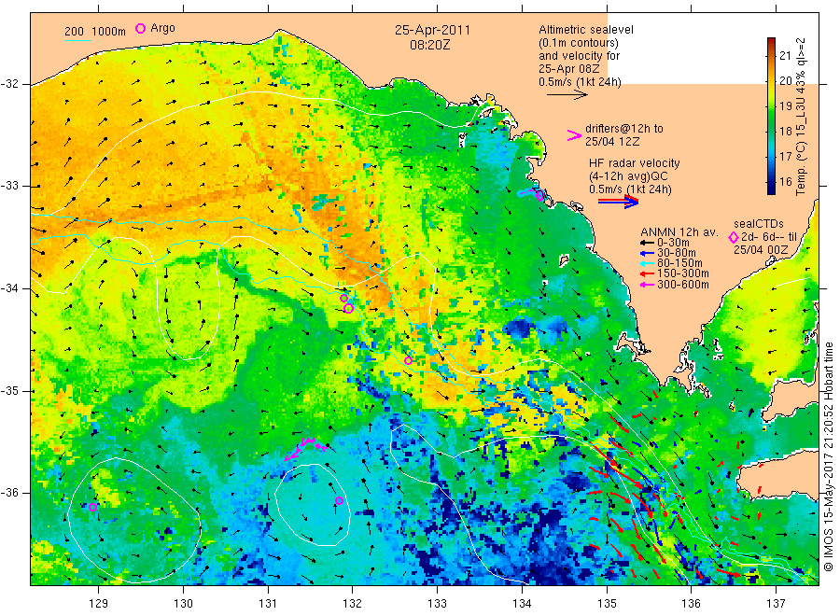The image size is (840, 616).
Task: Click the 'Altimetric sealevel' caption
Action: pos(585,30)
